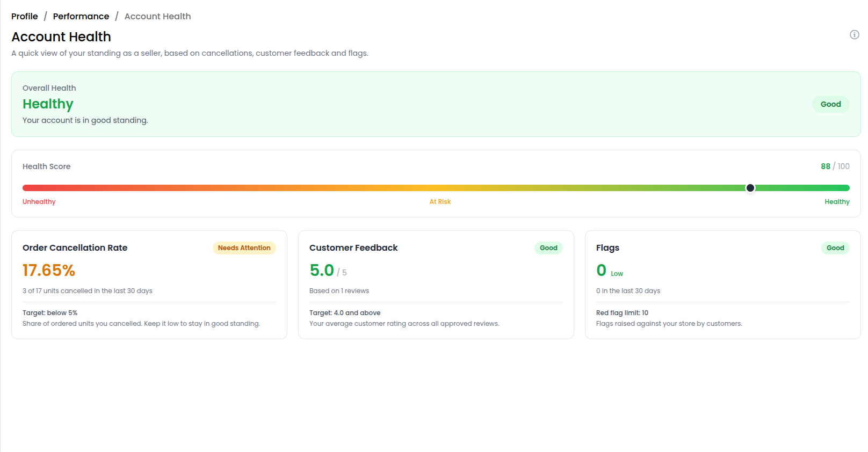
Task: Click the 5.0 customer rating value
Action: point(322,271)
